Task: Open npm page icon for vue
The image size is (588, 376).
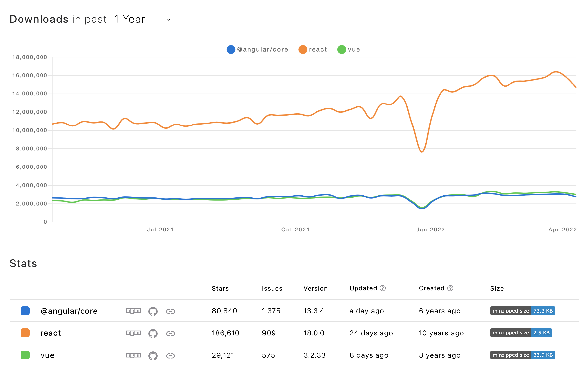Action: (134, 355)
